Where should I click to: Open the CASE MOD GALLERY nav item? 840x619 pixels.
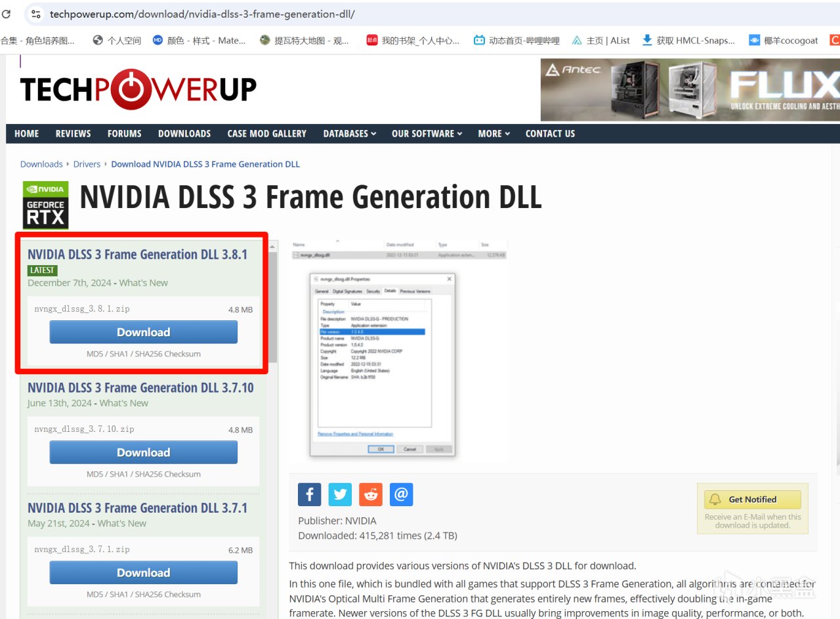point(267,133)
